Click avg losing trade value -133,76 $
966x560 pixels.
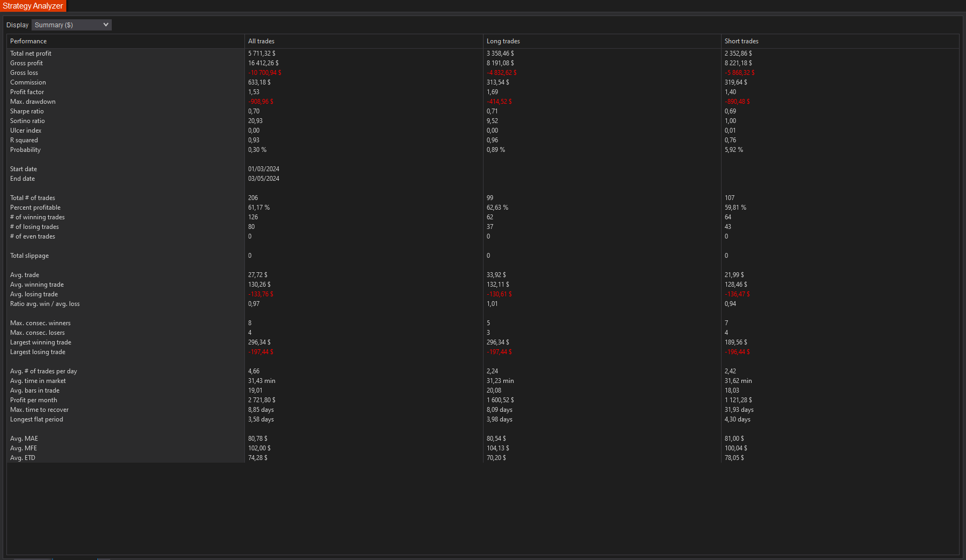pyautogui.click(x=260, y=294)
